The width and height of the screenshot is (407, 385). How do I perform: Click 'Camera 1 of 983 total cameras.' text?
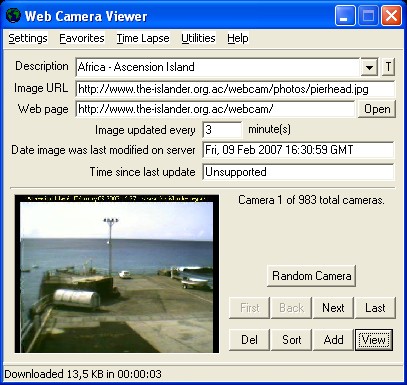[311, 200]
